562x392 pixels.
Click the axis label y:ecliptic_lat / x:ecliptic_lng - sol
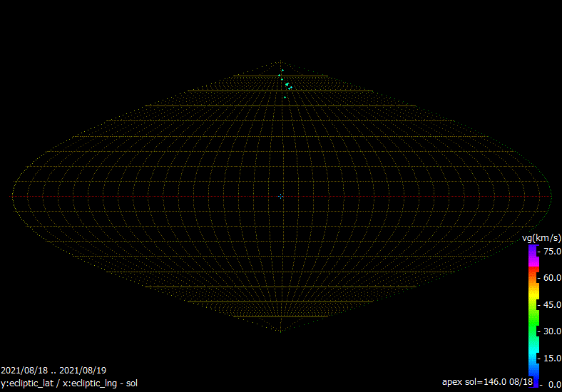(x=69, y=383)
